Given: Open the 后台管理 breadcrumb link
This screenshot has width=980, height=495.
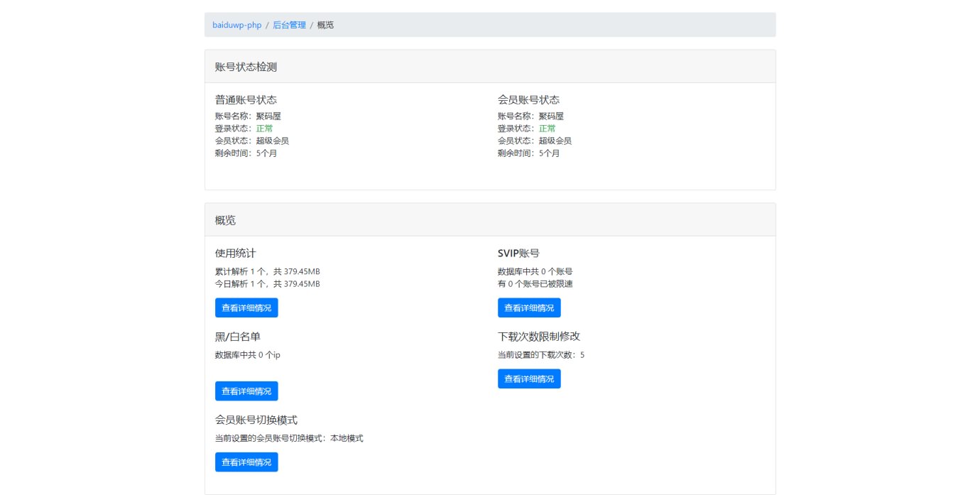Looking at the screenshot, I should (x=289, y=25).
